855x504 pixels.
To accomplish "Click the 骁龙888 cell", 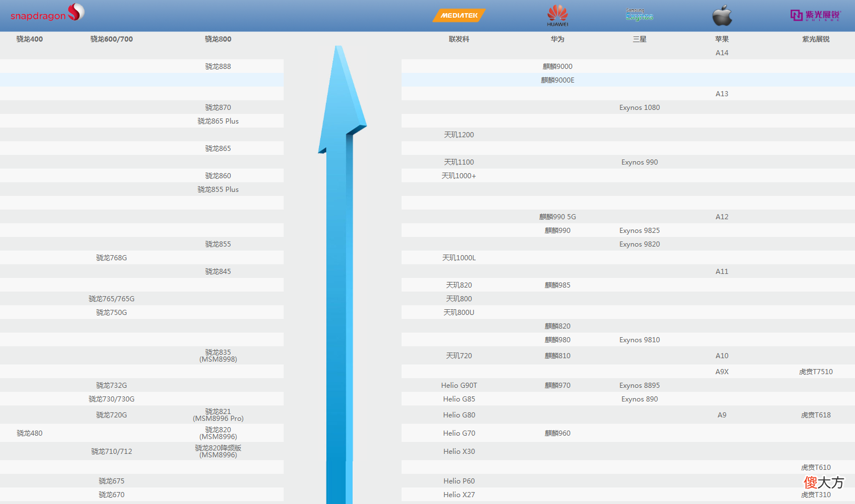I will (218, 67).
